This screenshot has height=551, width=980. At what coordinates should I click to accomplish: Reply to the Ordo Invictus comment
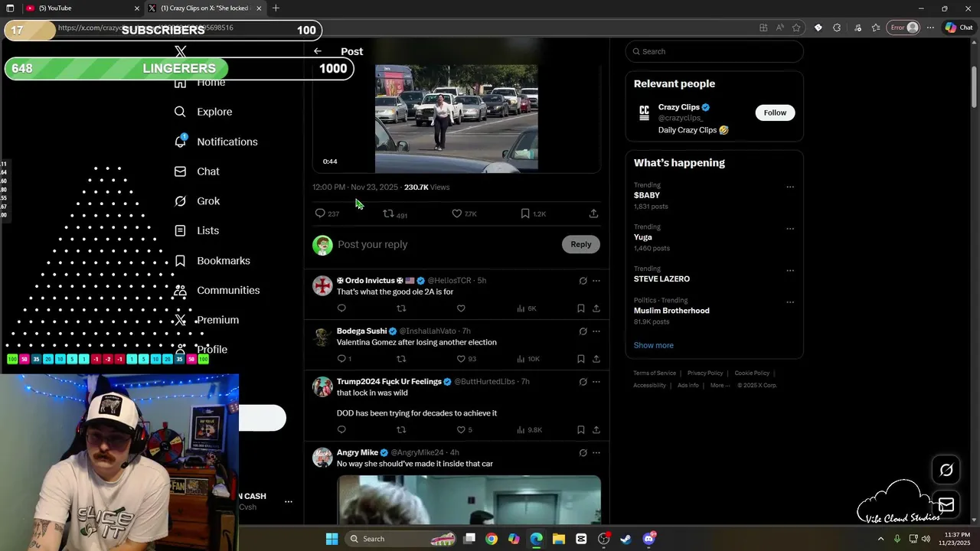click(341, 308)
